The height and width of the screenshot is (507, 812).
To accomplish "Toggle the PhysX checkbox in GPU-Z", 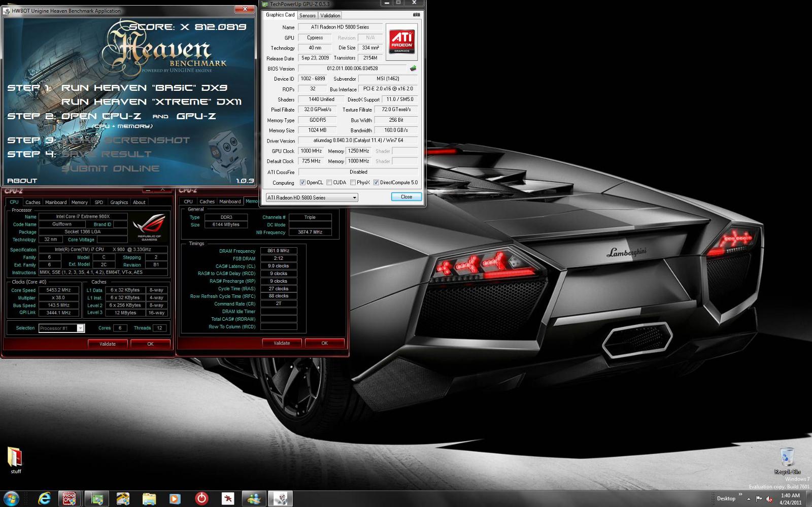I will (x=353, y=183).
